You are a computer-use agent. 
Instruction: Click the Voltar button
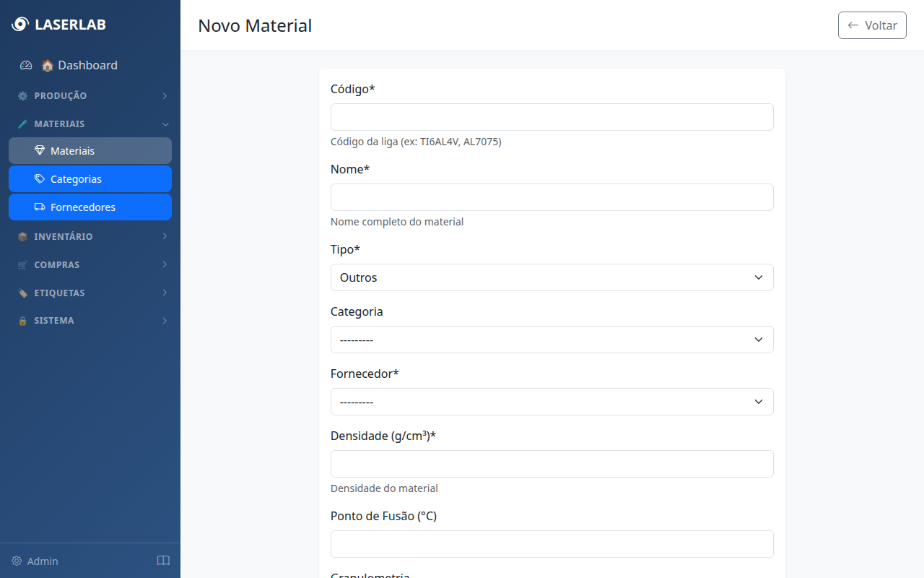(872, 25)
